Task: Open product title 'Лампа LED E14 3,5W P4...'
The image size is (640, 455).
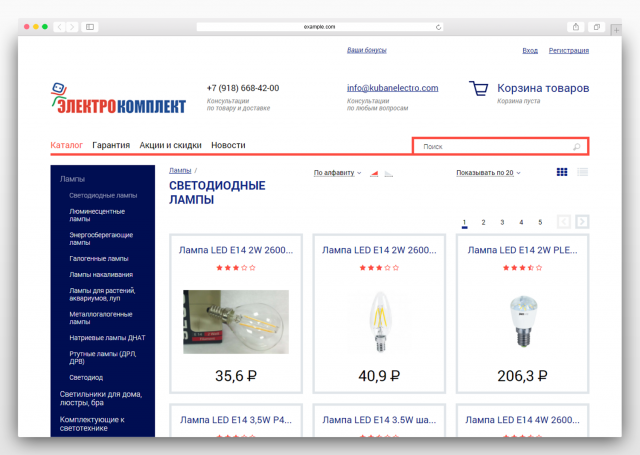Action: [x=236, y=420]
